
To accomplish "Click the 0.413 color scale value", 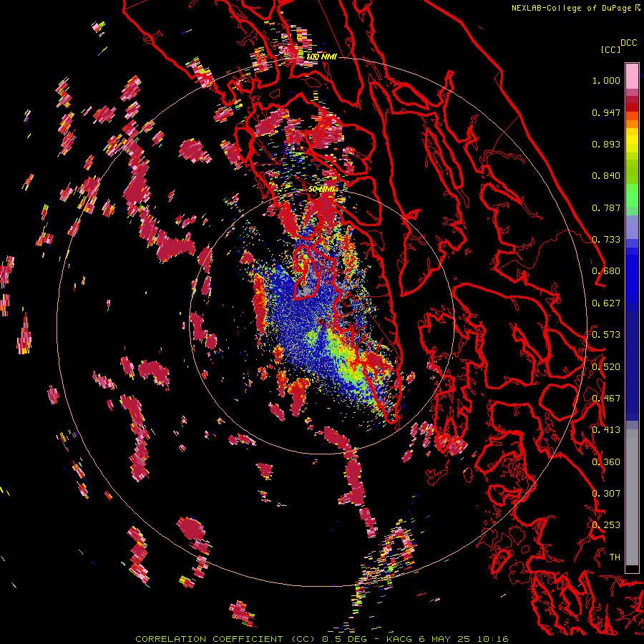I will (606, 430).
